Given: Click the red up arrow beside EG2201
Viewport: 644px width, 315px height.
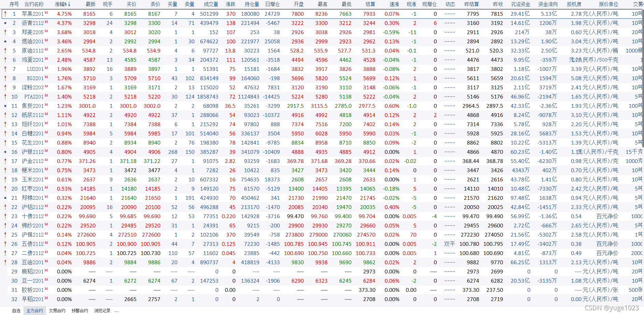Looking at the screenshot, I should click(5, 78).
